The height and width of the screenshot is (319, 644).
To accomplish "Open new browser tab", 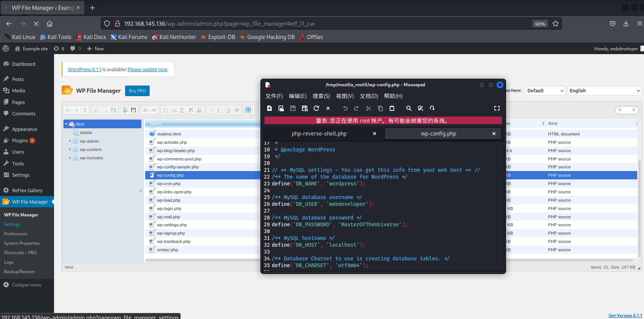I will (93, 8).
